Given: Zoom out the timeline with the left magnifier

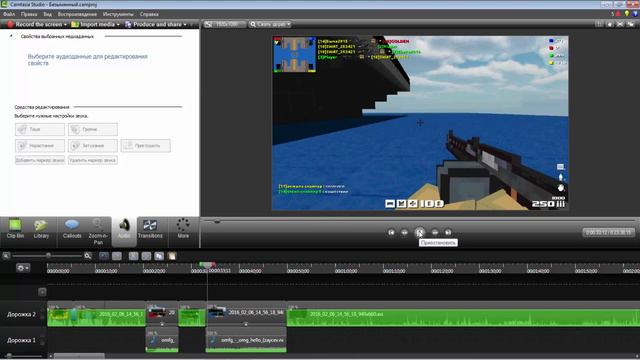Looking at the screenshot, I should [x=6, y=256].
